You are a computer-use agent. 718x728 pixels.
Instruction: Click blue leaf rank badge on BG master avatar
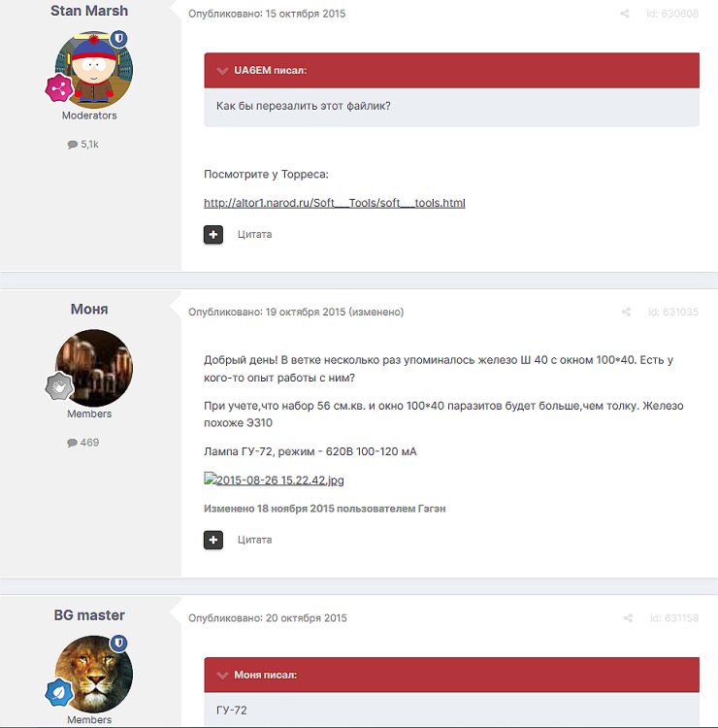[59, 692]
